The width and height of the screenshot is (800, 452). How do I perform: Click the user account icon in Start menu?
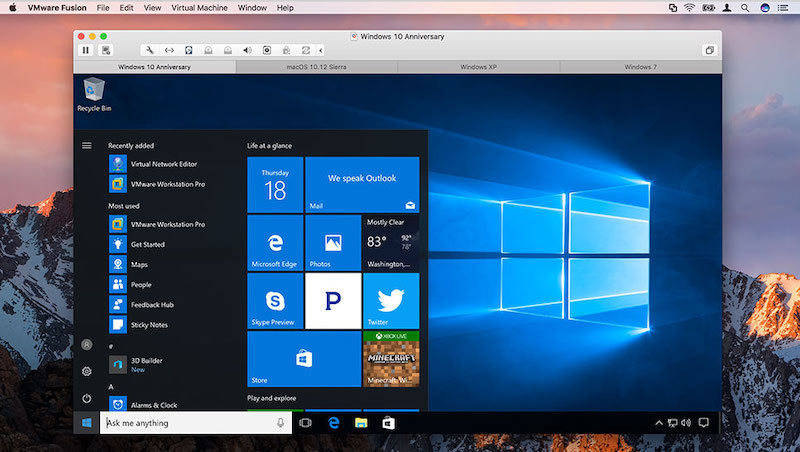(87, 344)
